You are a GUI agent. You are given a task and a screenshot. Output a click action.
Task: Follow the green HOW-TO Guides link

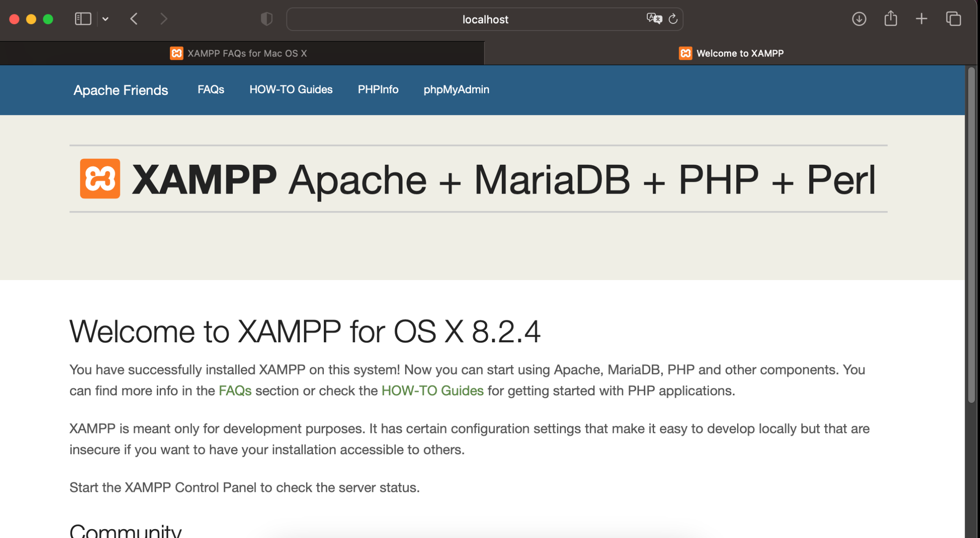click(432, 391)
